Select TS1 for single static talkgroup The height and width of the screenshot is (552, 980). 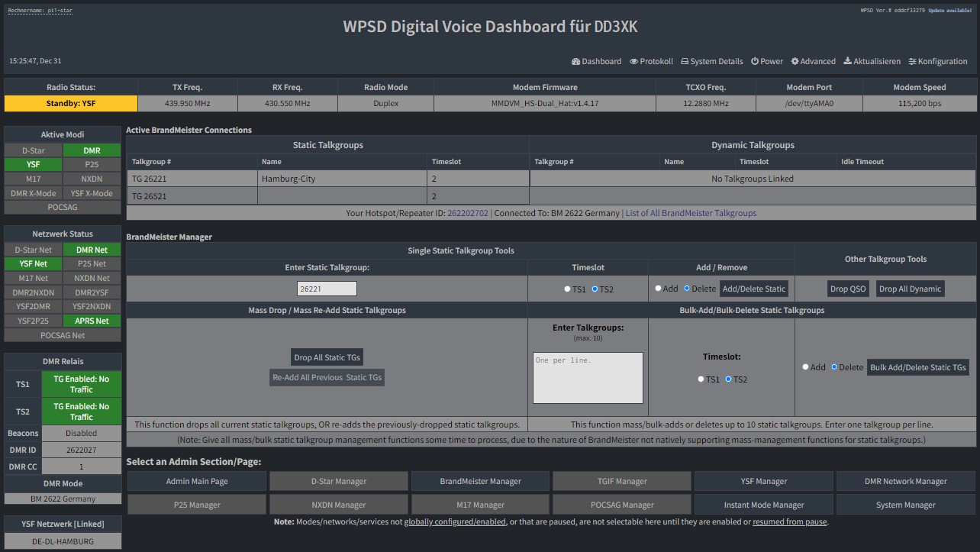pos(567,289)
